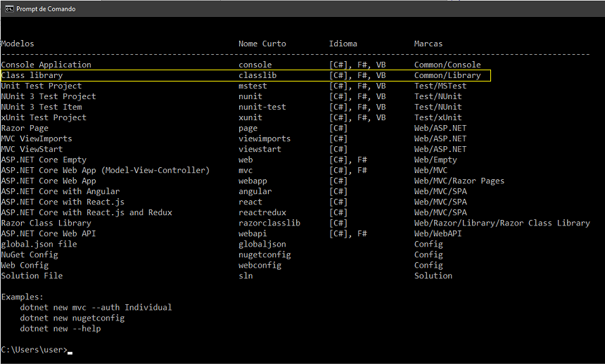Click the 'Idioma' column header
This screenshot has height=364, width=605.
click(x=343, y=44)
